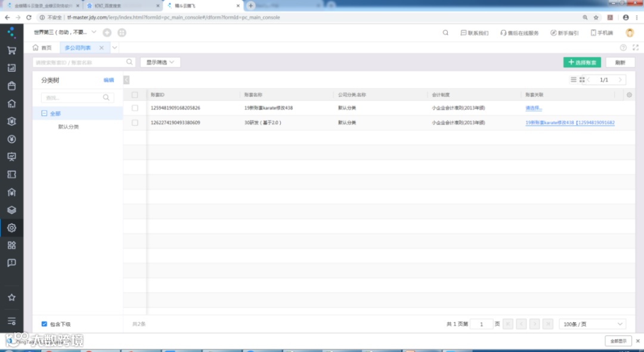Click 编辑 link in category tree
The image size is (644, 352).
pyautogui.click(x=109, y=80)
